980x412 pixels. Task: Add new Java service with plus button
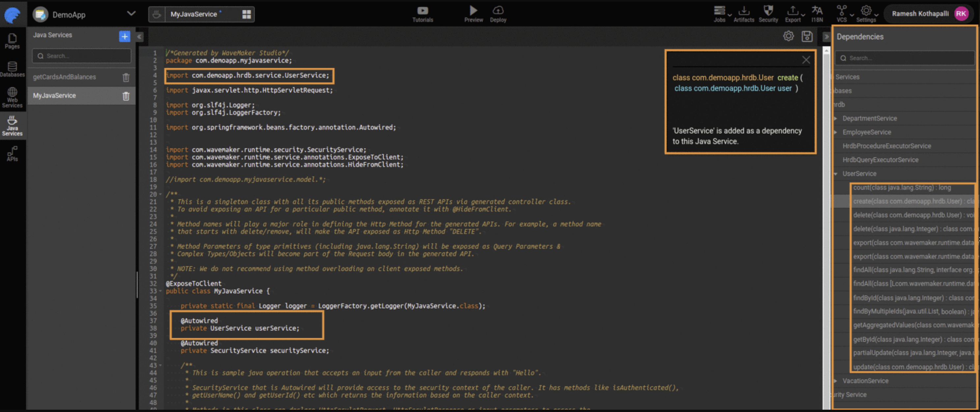124,36
